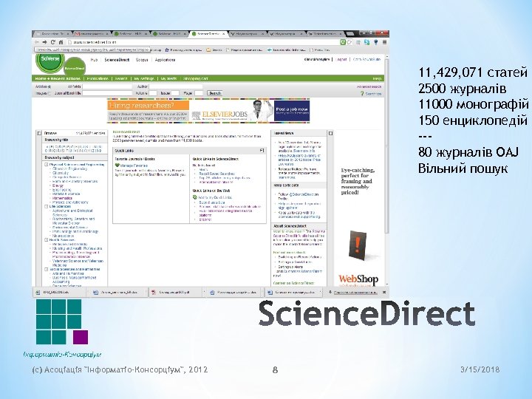532x399 pixels.
Task: Click Show all downloads link
Action: pos(355,292)
